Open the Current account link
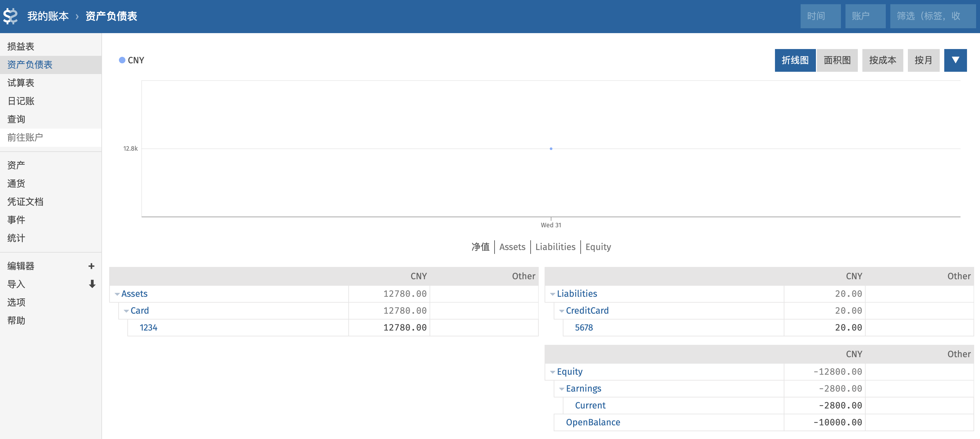This screenshot has width=980, height=439. (x=590, y=406)
